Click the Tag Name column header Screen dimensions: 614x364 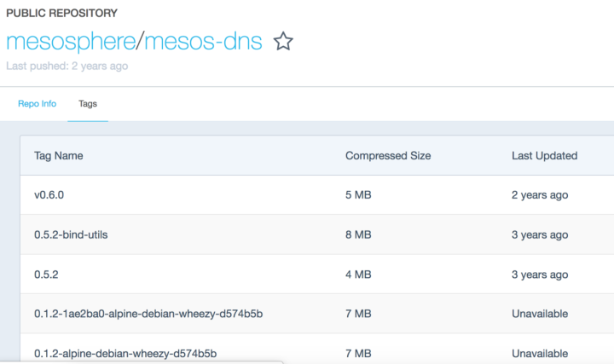point(58,156)
